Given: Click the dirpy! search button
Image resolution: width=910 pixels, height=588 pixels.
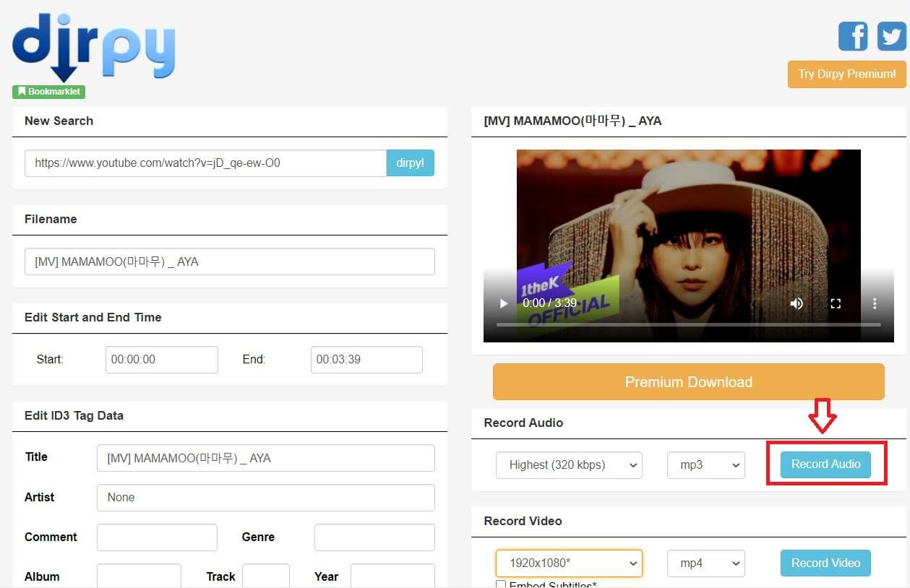Looking at the screenshot, I should click(410, 163).
